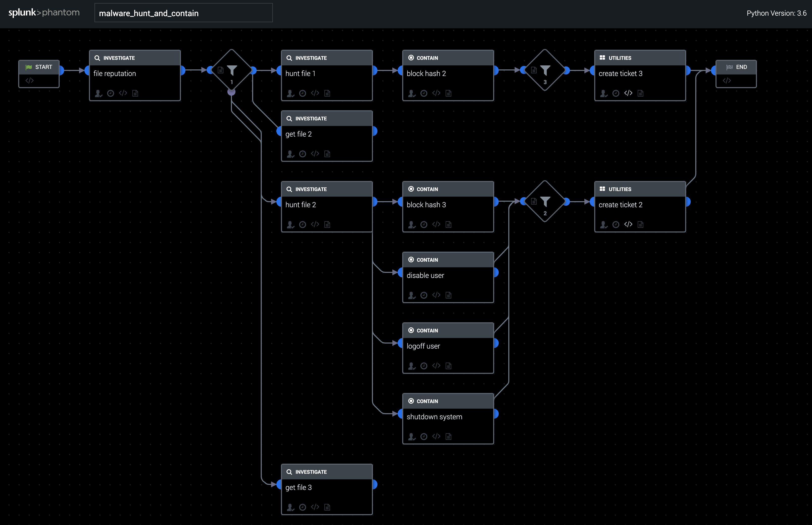Click code icon on END block
Screen dimensions: 812x525
tap(727, 81)
